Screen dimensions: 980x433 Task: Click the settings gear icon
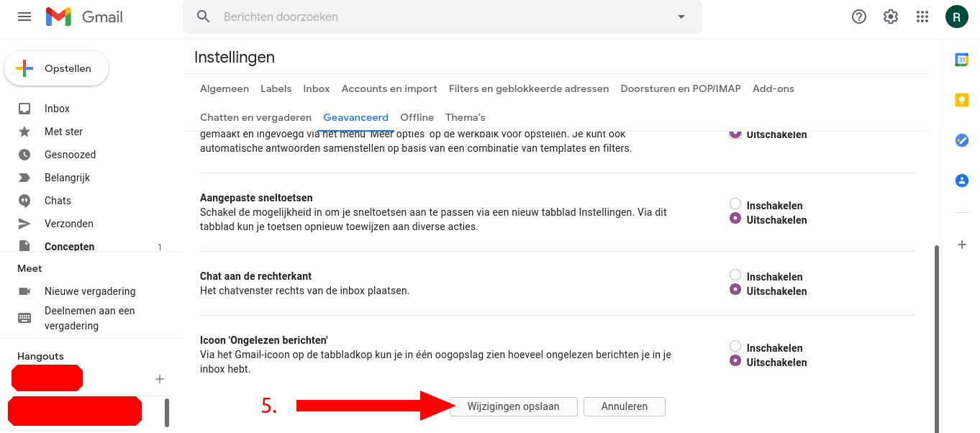click(x=891, y=17)
